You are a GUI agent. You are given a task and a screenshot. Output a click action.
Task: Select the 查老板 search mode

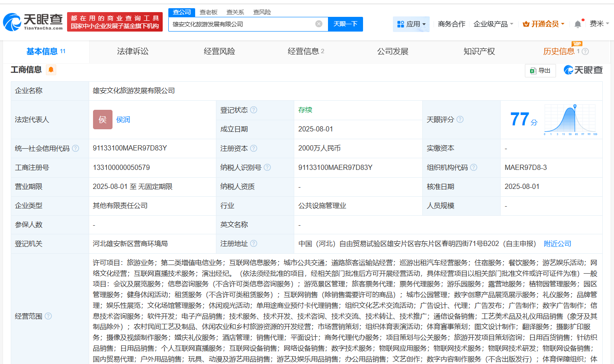click(x=209, y=12)
